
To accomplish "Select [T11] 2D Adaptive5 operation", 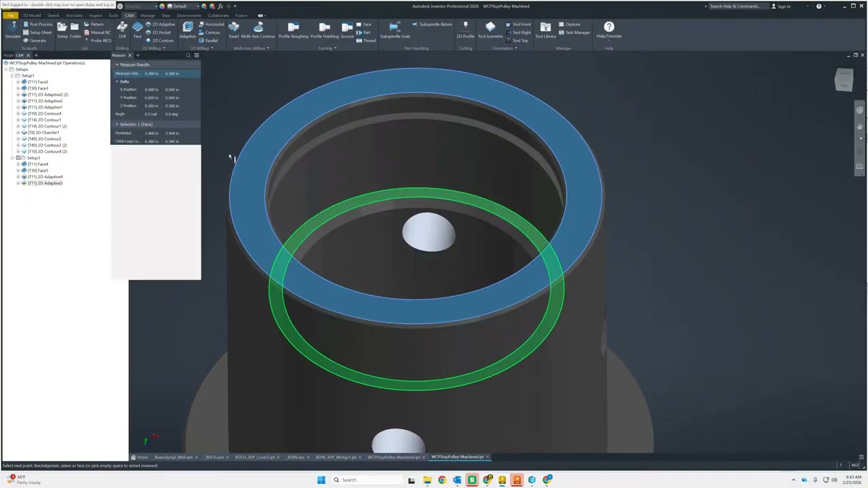I will [x=45, y=183].
